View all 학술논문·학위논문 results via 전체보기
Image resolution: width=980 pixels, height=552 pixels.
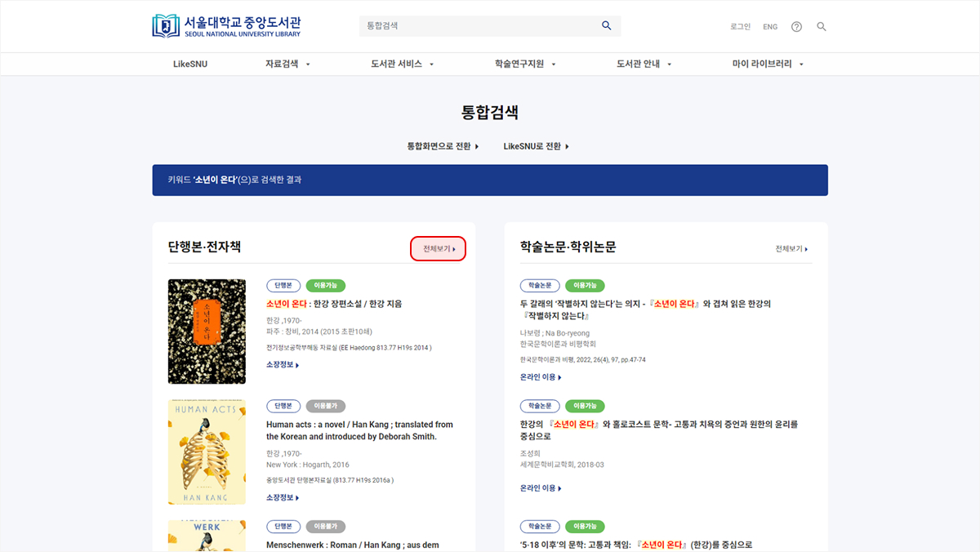tap(791, 248)
